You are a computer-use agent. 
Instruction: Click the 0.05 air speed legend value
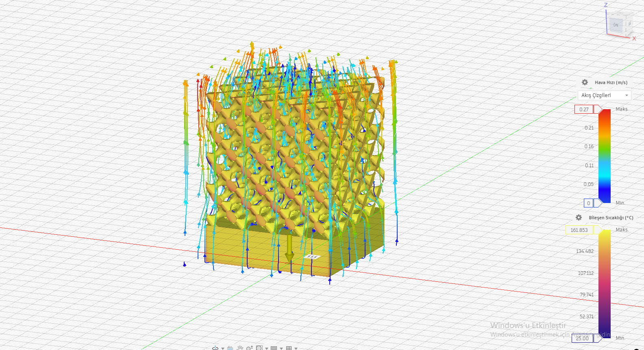click(x=589, y=184)
